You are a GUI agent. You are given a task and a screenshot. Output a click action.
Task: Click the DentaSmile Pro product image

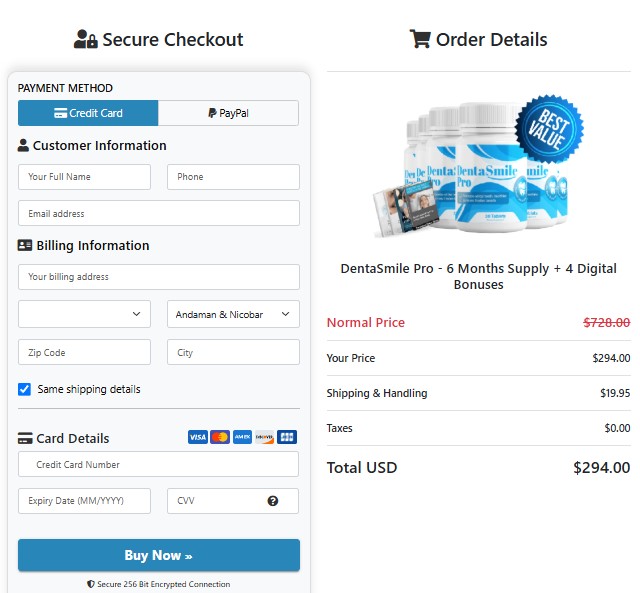click(x=470, y=168)
